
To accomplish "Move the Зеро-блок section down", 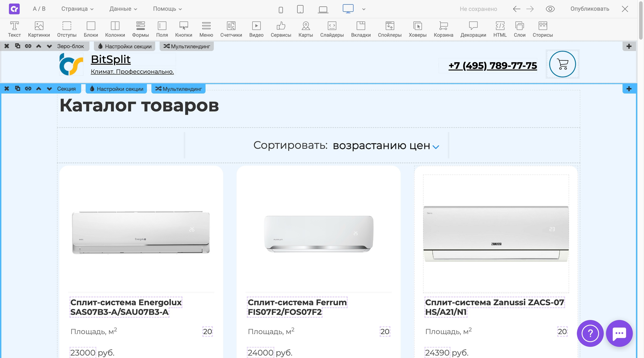I will [x=49, y=46].
